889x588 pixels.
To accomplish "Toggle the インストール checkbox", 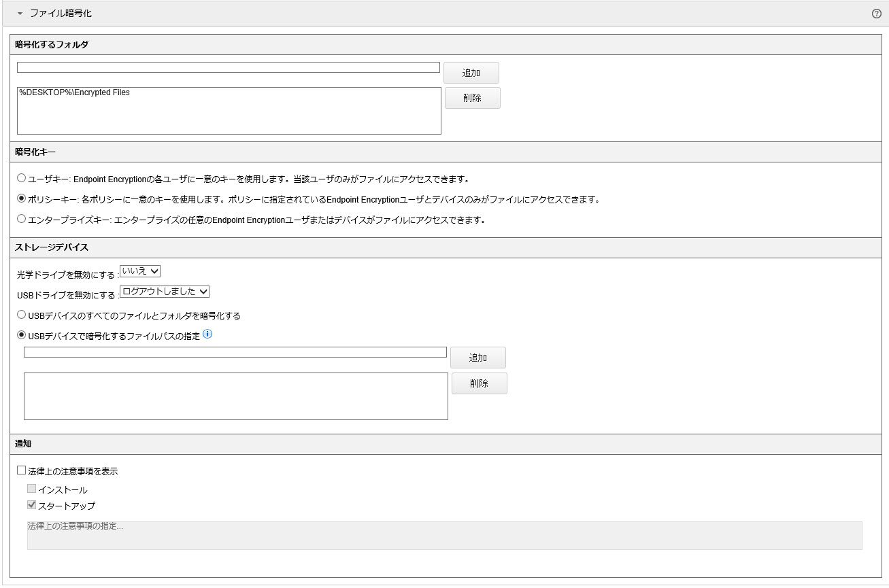I will pyautogui.click(x=32, y=489).
